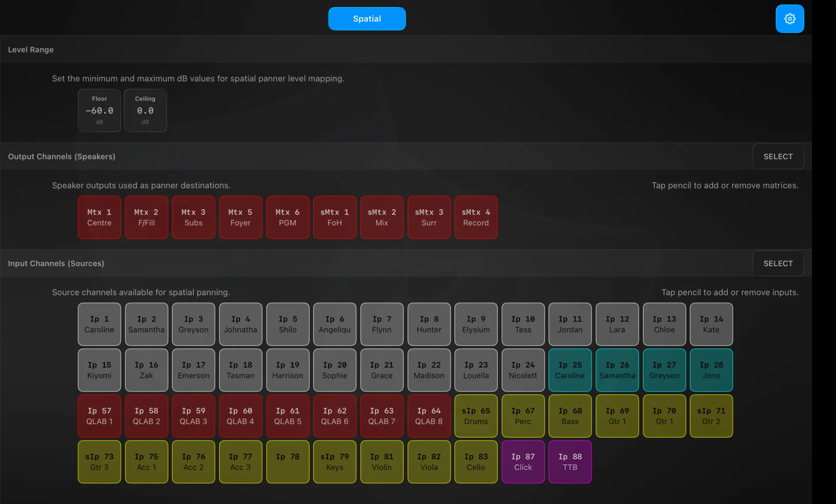Select Ip 18 Tasman input tile
This screenshot has height=504, width=836.
[x=241, y=370]
